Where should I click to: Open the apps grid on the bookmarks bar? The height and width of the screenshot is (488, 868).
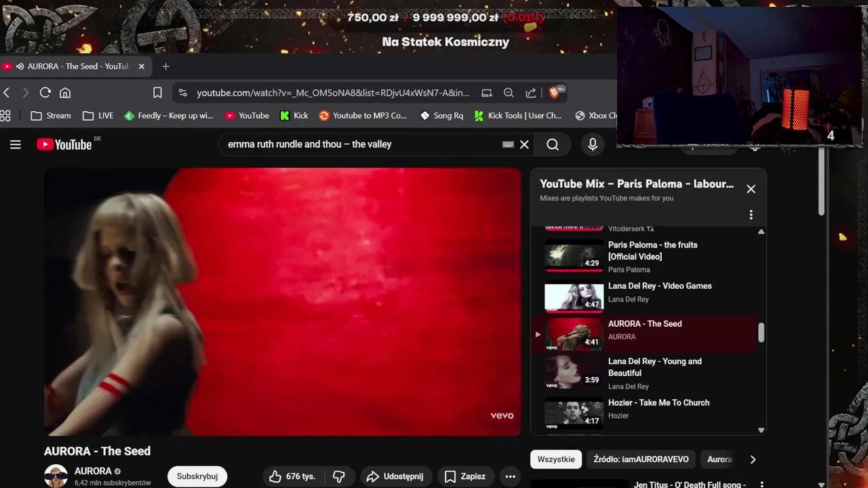5,116
